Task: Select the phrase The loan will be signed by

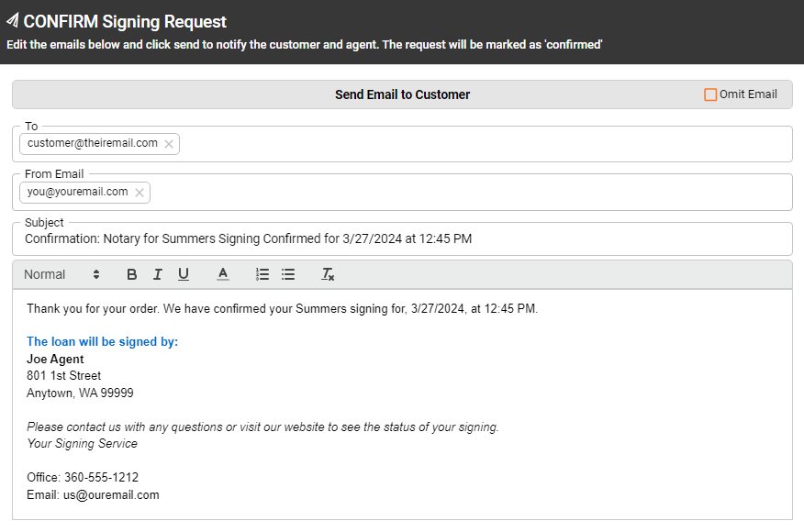Action: [102, 341]
